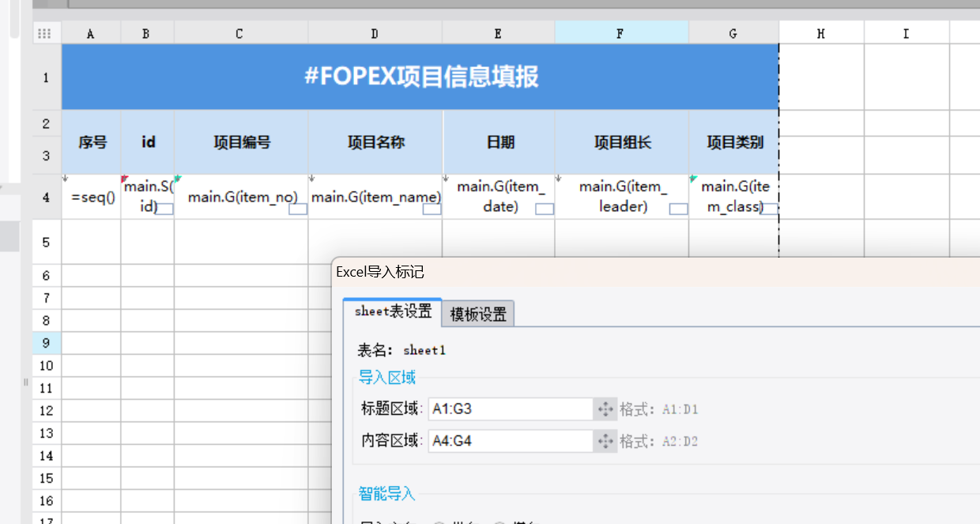Click widget box icon in cell C4
This screenshot has height=524, width=980.
298,209
